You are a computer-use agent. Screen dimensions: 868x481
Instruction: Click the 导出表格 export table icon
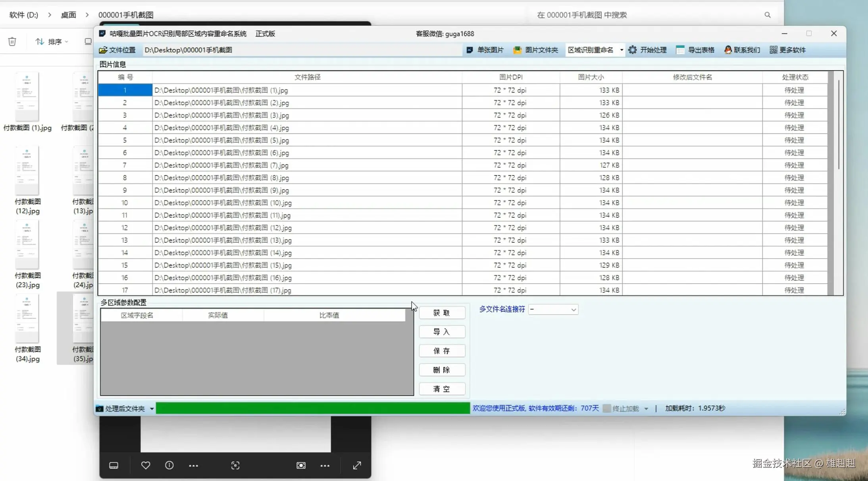[680, 50]
